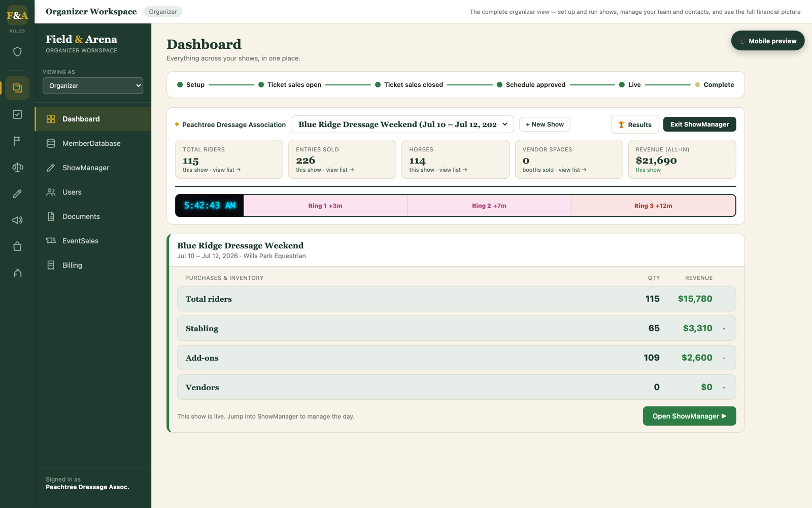Open Billing from the sidebar

click(x=93, y=265)
